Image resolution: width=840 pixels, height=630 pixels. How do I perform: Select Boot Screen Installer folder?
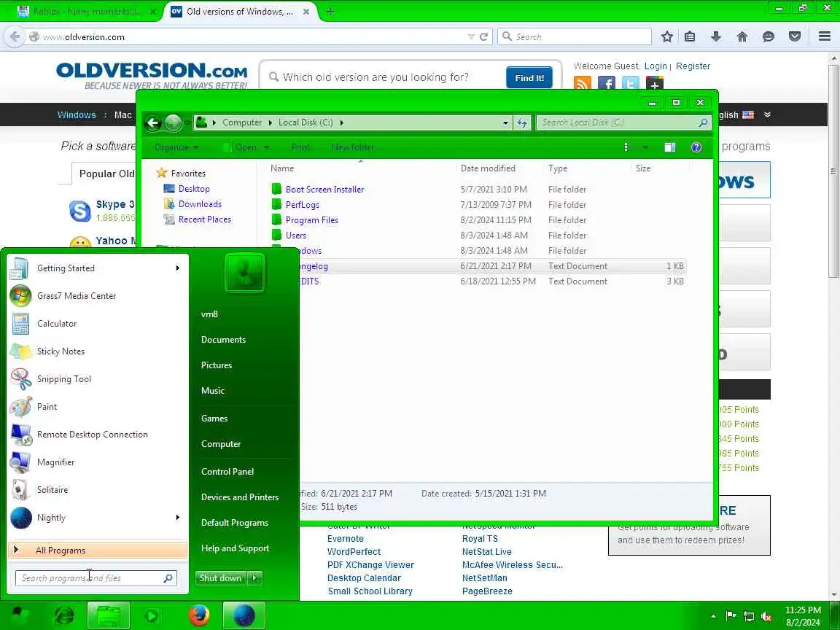click(x=324, y=189)
